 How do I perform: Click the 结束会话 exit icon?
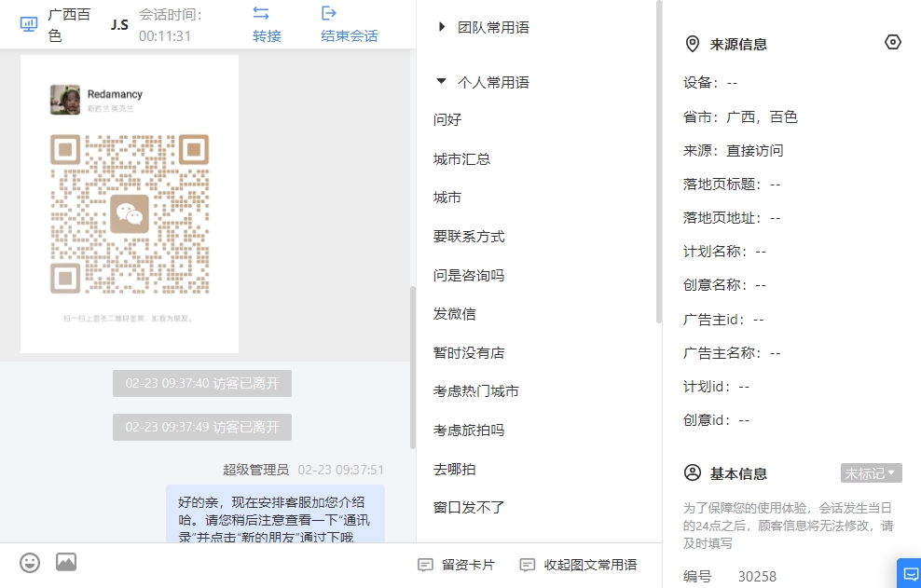pos(329,13)
